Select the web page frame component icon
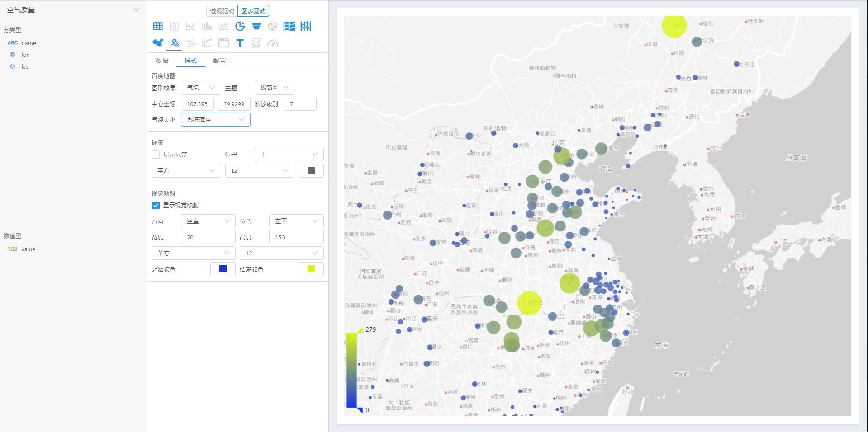This screenshot has width=868, height=432. [x=223, y=43]
